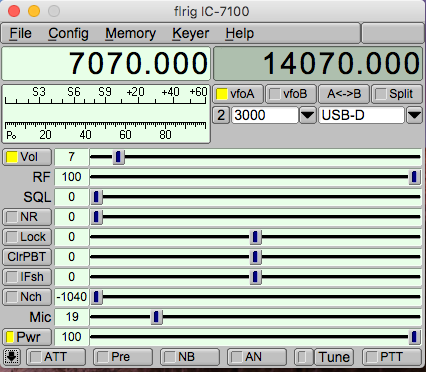The height and width of the screenshot is (372, 426).
Task: Open the Keyer menu
Action: click(190, 33)
